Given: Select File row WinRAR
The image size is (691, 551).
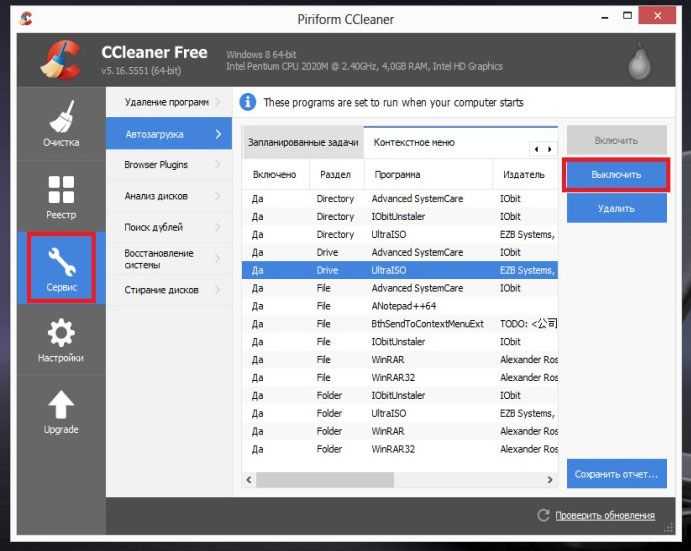Looking at the screenshot, I should (x=400, y=360).
